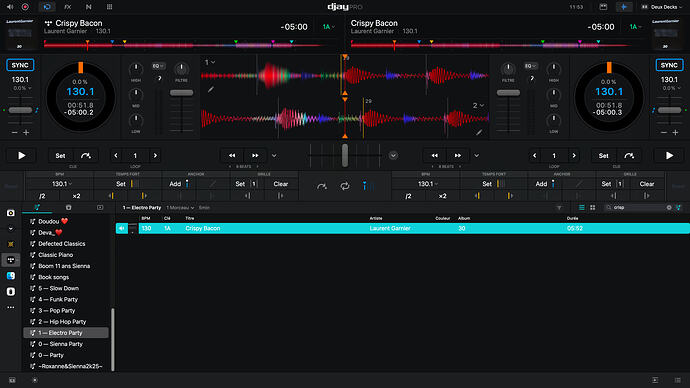Click the right deck LOW knob

point(554,120)
